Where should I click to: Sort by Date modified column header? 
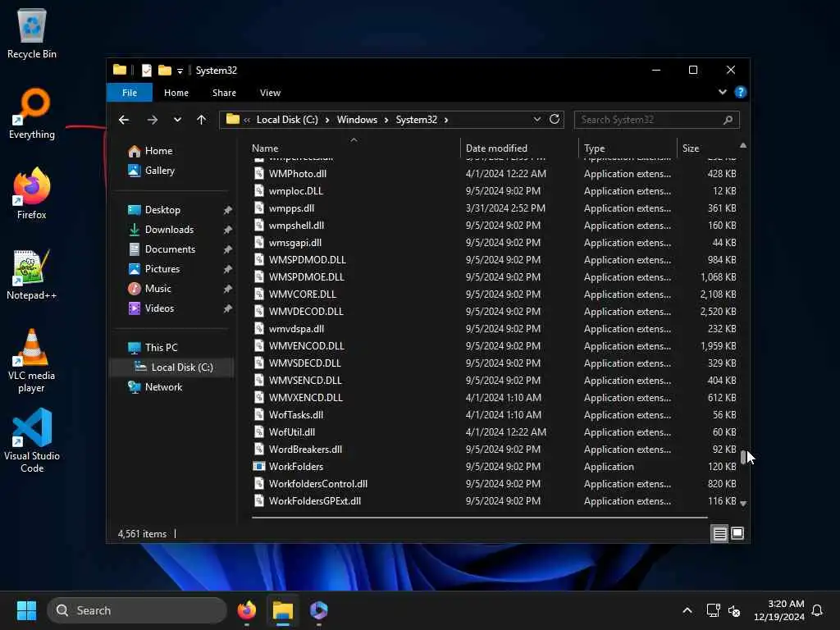pos(519,148)
